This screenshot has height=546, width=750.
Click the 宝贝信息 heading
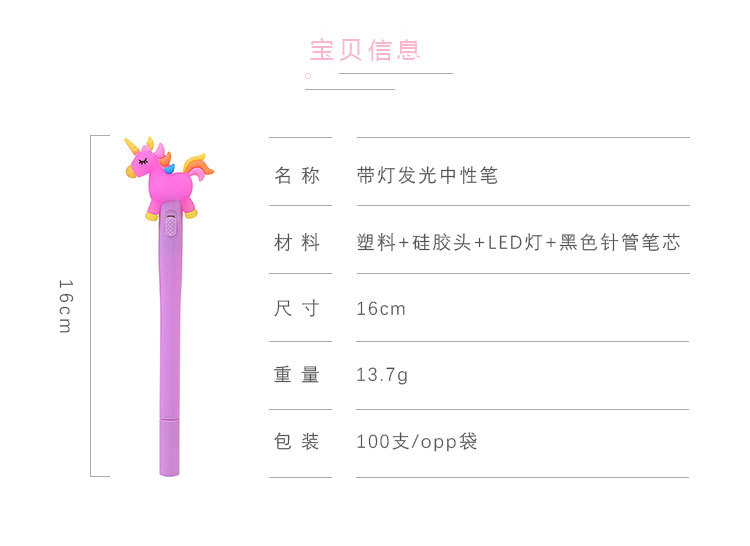(365, 49)
